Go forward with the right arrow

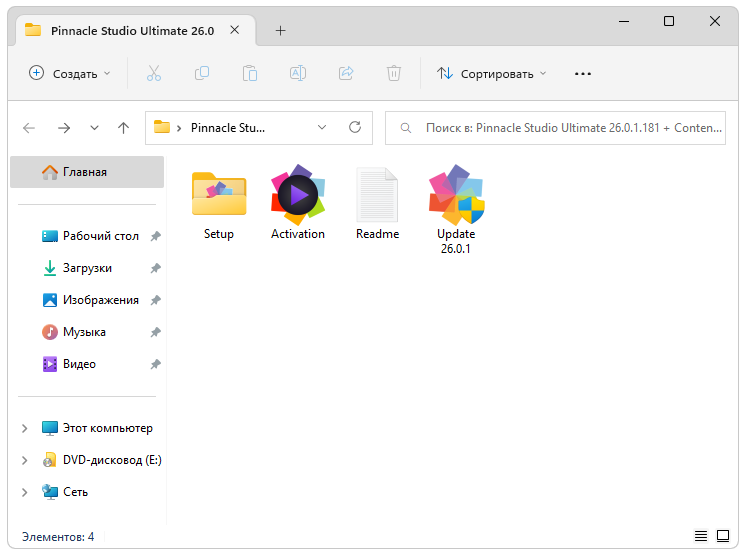tap(64, 128)
